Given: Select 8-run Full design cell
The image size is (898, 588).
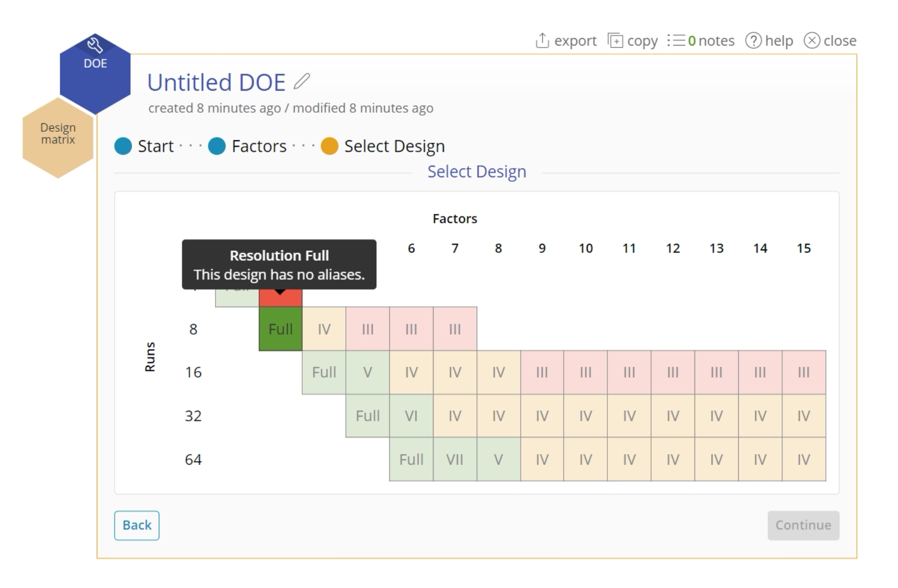Looking at the screenshot, I should point(281,329).
